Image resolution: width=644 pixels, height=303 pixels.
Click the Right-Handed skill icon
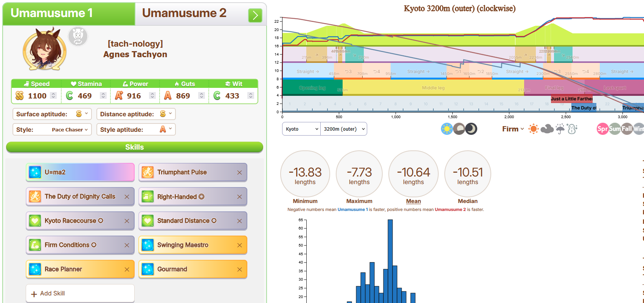[147, 197]
